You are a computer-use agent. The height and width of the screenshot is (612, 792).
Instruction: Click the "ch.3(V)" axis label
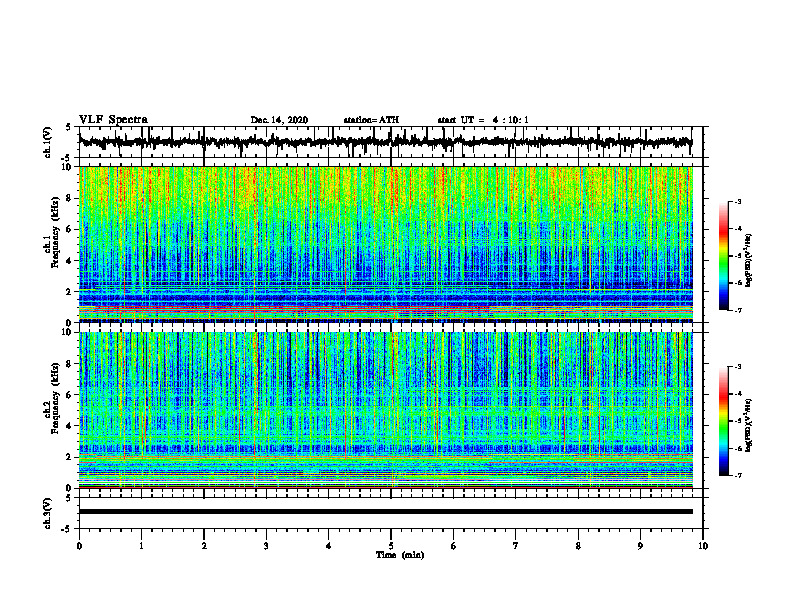coord(48,514)
